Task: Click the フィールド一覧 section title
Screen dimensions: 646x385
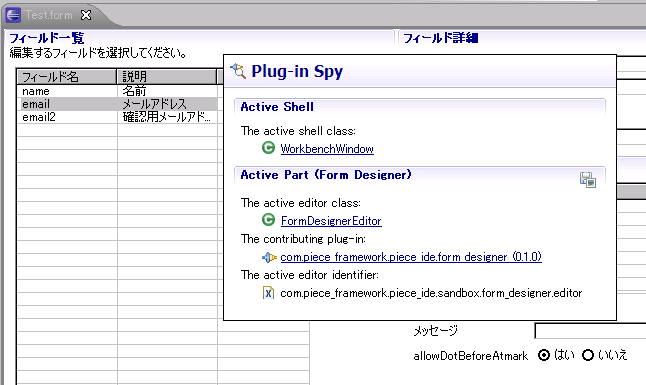Action: (x=47, y=38)
